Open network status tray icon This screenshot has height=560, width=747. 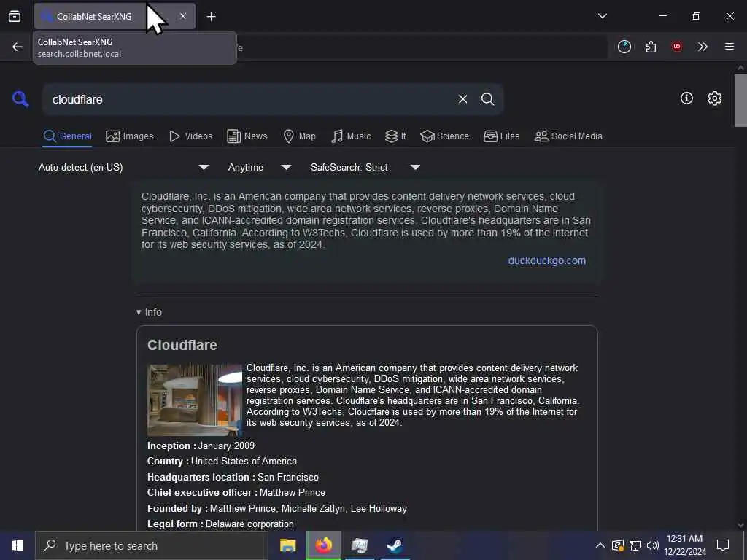[x=635, y=545]
